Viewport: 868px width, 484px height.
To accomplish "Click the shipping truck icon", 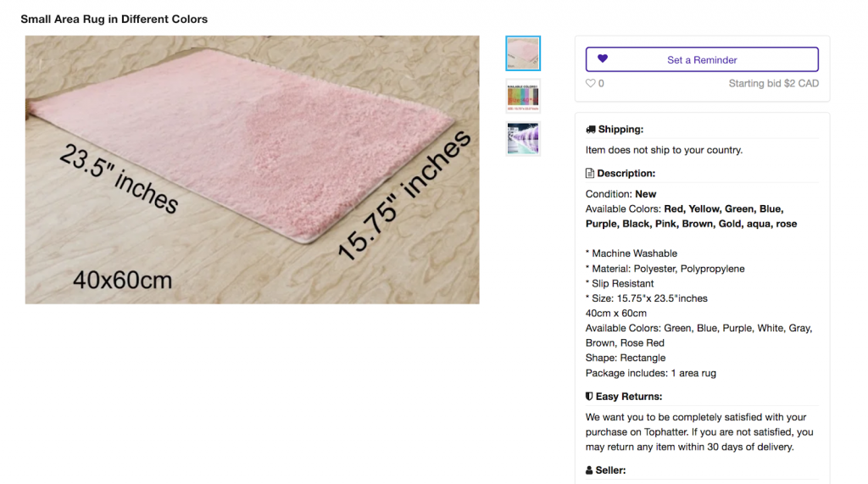I will pos(591,130).
